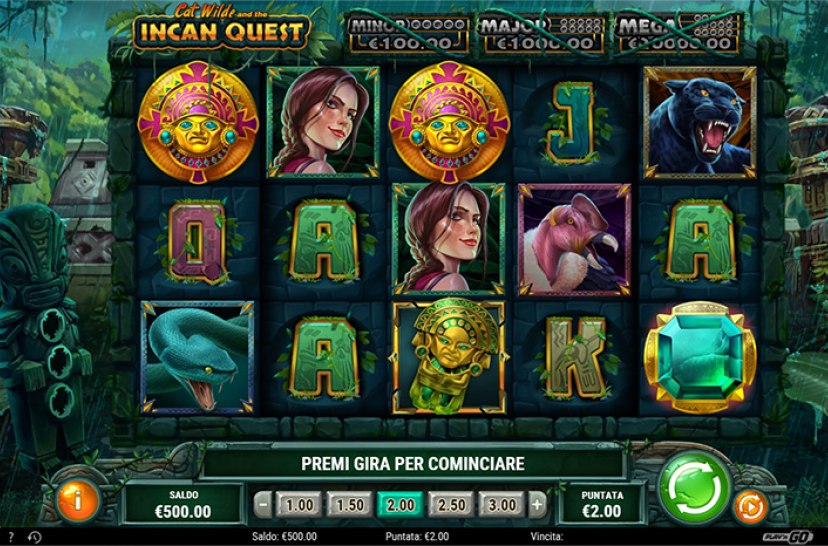Select the 2.50 bet value

[x=451, y=505]
